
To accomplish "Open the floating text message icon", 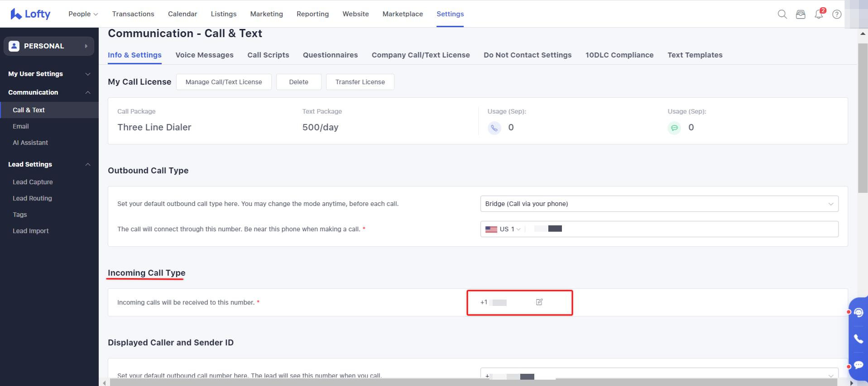I will tap(858, 365).
